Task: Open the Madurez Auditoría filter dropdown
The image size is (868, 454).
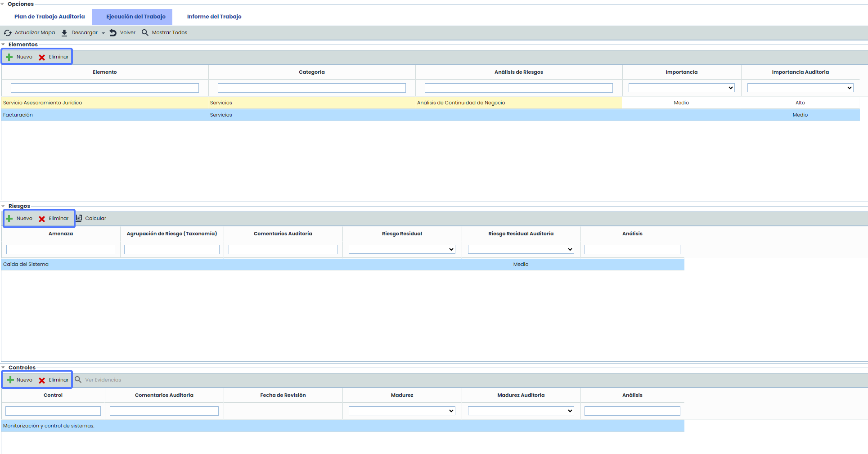Action: [521, 411]
